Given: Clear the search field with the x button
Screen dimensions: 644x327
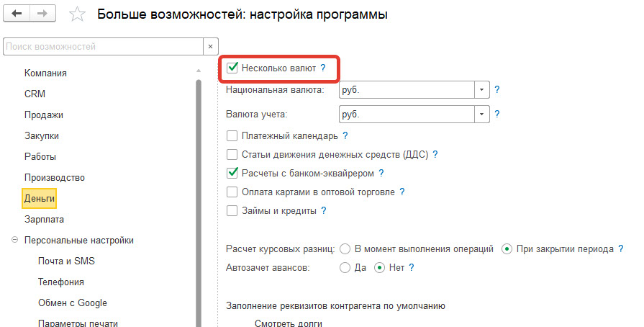Looking at the screenshot, I should tap(210, 47).
